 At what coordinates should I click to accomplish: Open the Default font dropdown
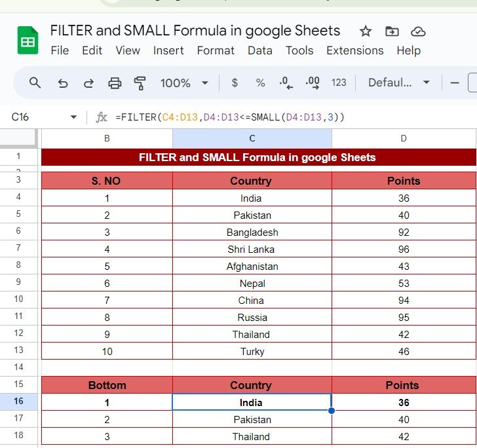(x=399, y=83)
